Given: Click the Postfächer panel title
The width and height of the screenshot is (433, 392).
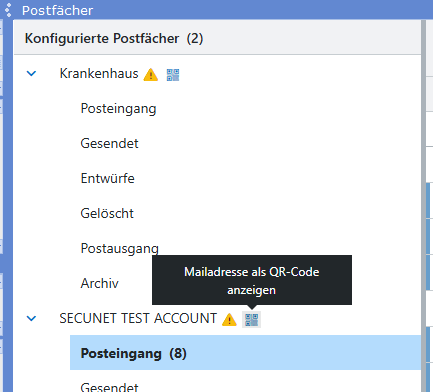Looking at the screenshot, I should [57, 10].
